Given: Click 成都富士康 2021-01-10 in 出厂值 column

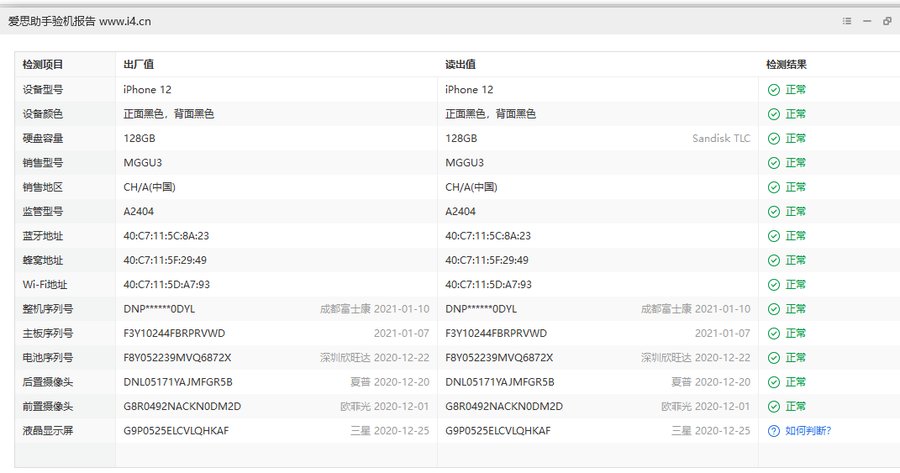Looking at the screenshot, I should point(374,309).
